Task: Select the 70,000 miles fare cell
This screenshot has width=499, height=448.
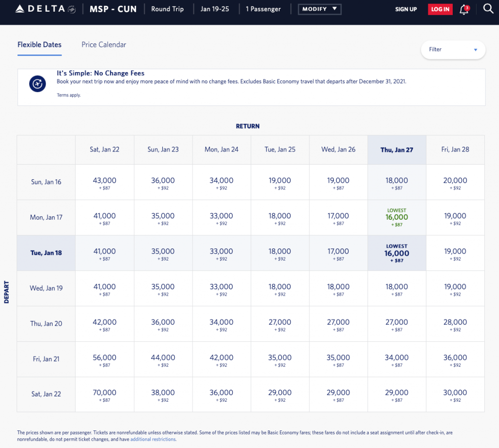Action: [104, 394]
